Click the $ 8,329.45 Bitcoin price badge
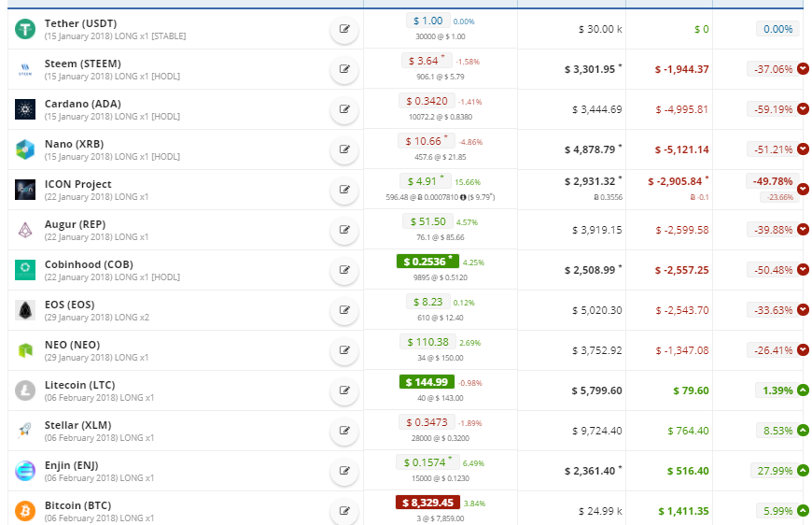Viewport: 812px width, 525px height. [x=427, y=503]
